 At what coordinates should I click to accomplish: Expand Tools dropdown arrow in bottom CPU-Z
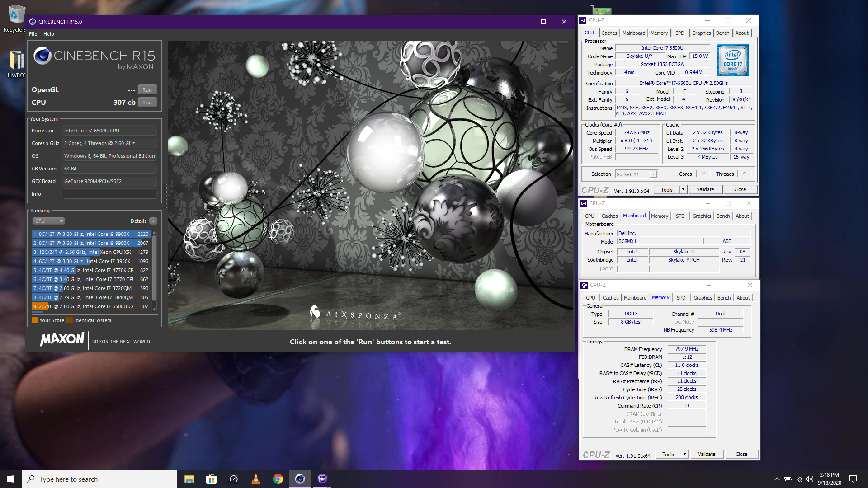click(684, 455)
